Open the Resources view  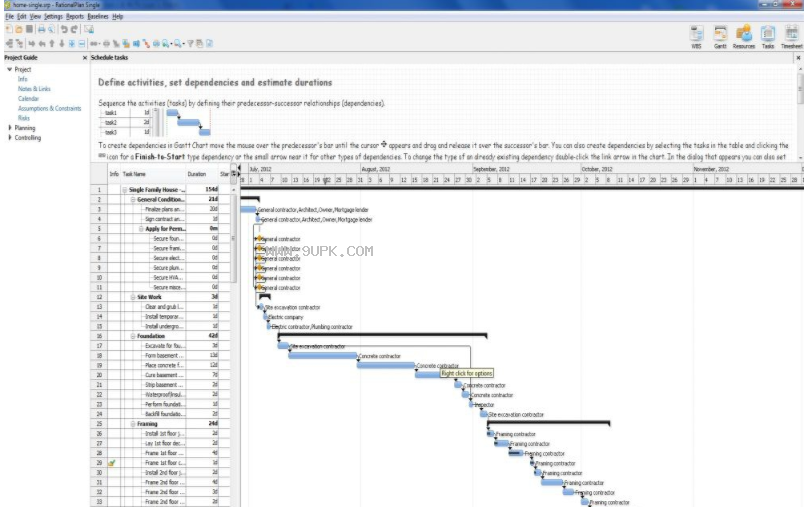click(x=743, y=36)
